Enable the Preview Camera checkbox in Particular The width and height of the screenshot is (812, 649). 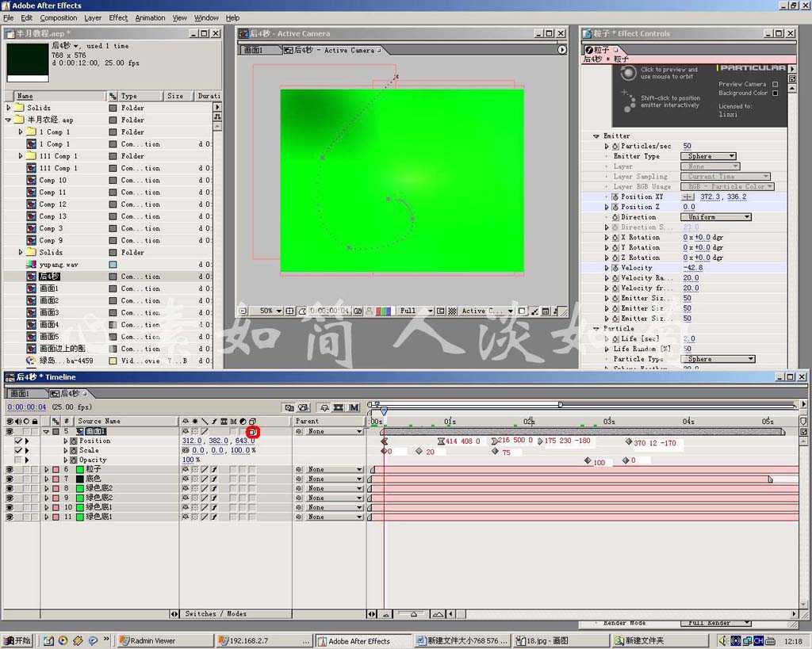click(776, 84)
